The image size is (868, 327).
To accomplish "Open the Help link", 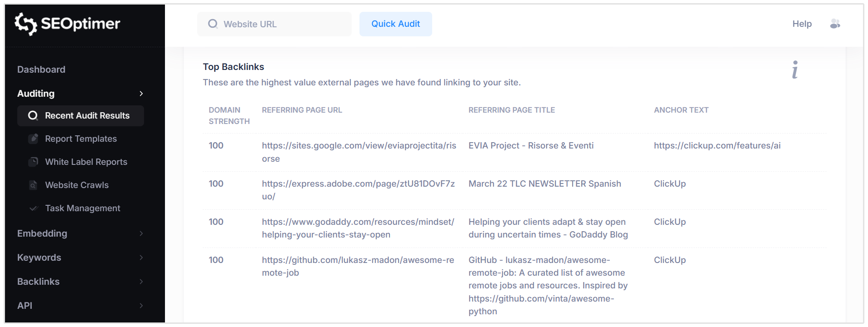I will point(802,24).
